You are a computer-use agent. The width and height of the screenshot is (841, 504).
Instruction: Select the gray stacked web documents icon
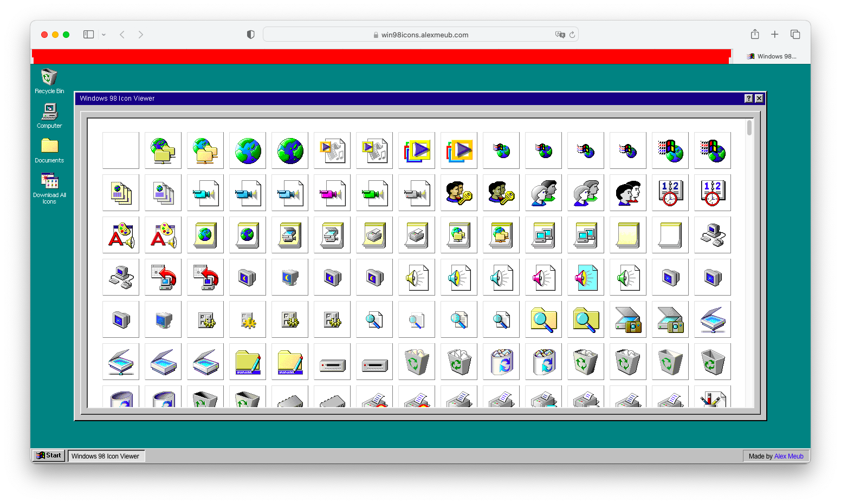tap(163, 193)
